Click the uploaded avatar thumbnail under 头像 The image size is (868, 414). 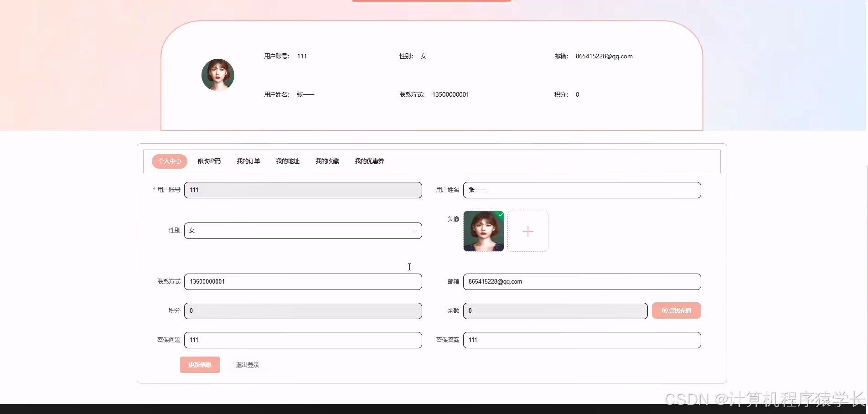pyautogui.click(x=483, y=231)
